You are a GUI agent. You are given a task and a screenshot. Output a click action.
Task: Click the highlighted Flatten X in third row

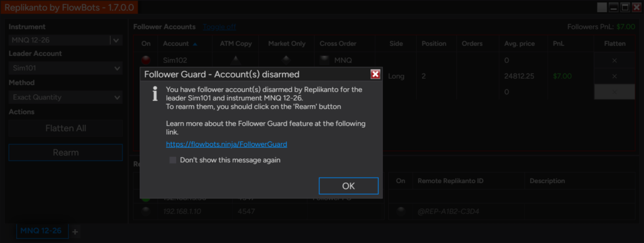click(x=614, y=92)
